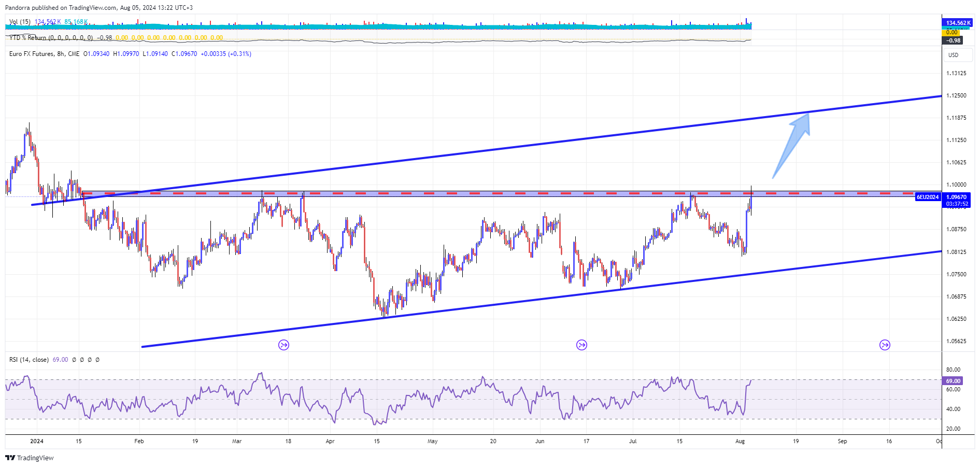
Task: Click the 1.10000 price axis label
Action: (x=956, y=185)
